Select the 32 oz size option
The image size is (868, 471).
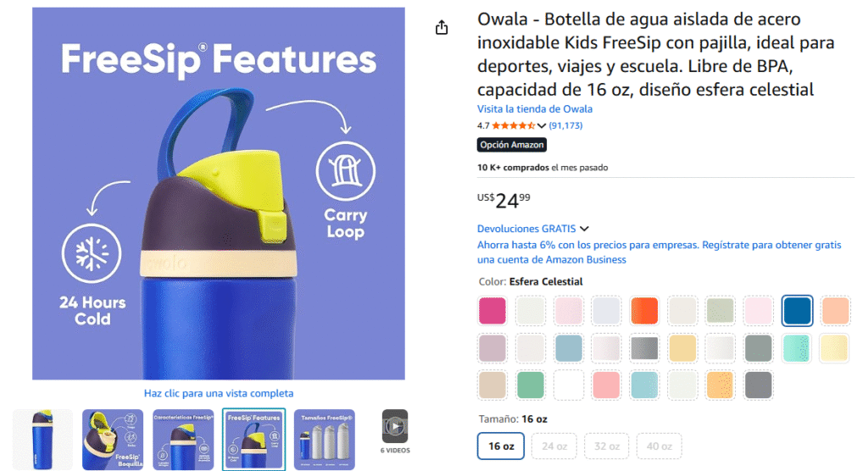(606, 446)
